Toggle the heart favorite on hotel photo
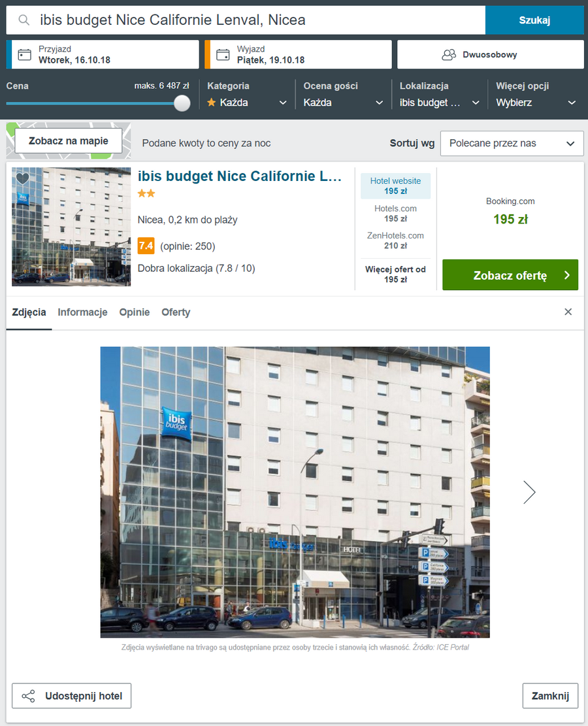The width and height of the screenshot is (588, 726). pos(22,178)
